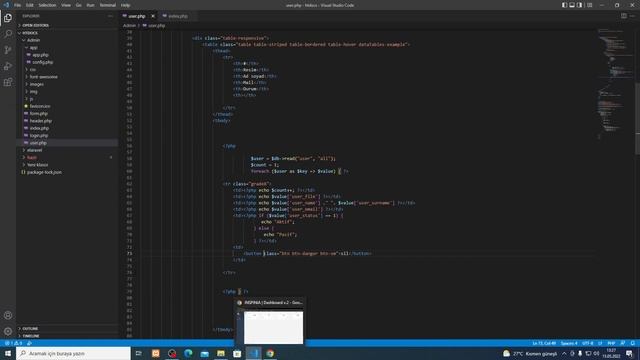Click the customize layout icon in title bar

589,5
